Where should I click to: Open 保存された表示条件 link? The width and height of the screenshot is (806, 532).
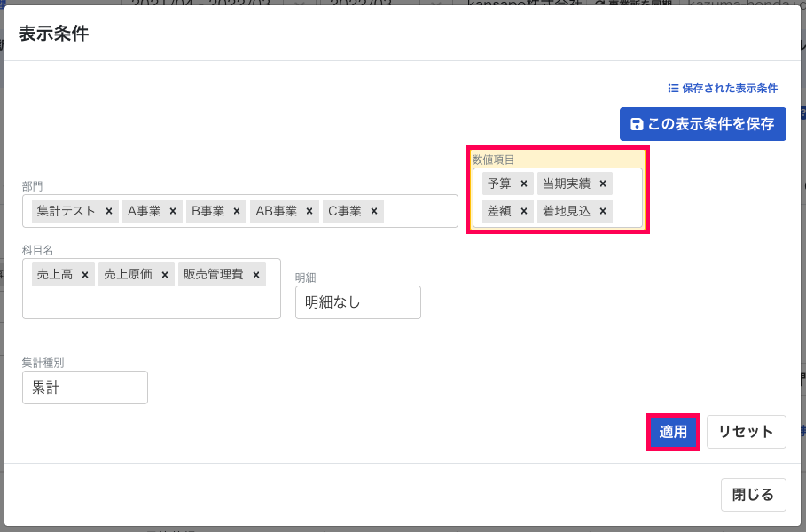coord(723,89)
